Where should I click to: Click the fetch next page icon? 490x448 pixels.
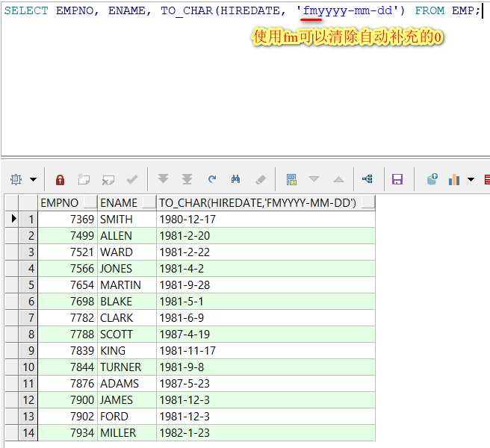click(163, 179)
